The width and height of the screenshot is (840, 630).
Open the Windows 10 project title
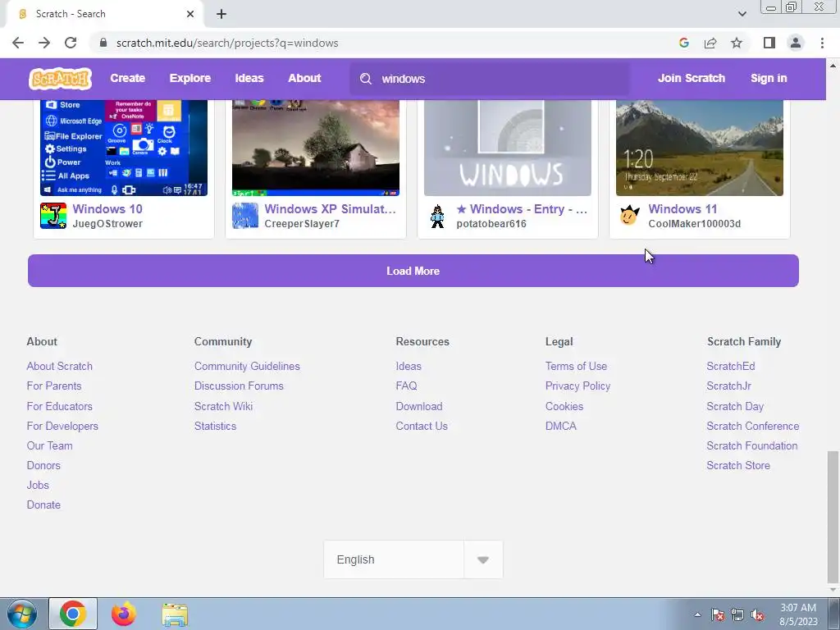107,209
